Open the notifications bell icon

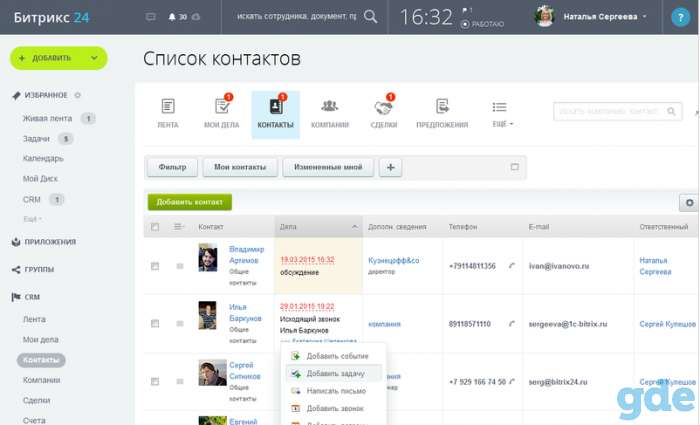point(172,17)
